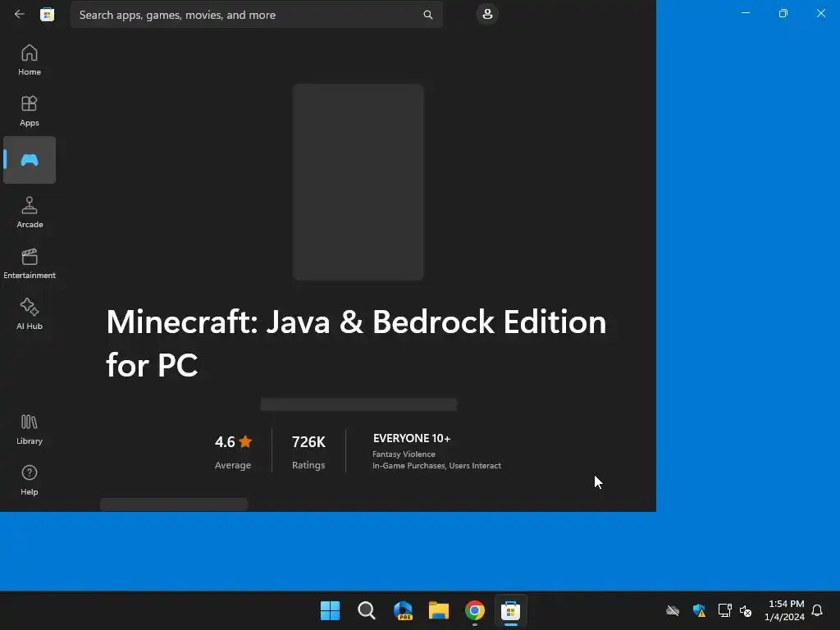The height and width of the screenshot is (630, 840).
Task: Select the Gaming controller icon in the sidebar
Action: click(30, 160)
